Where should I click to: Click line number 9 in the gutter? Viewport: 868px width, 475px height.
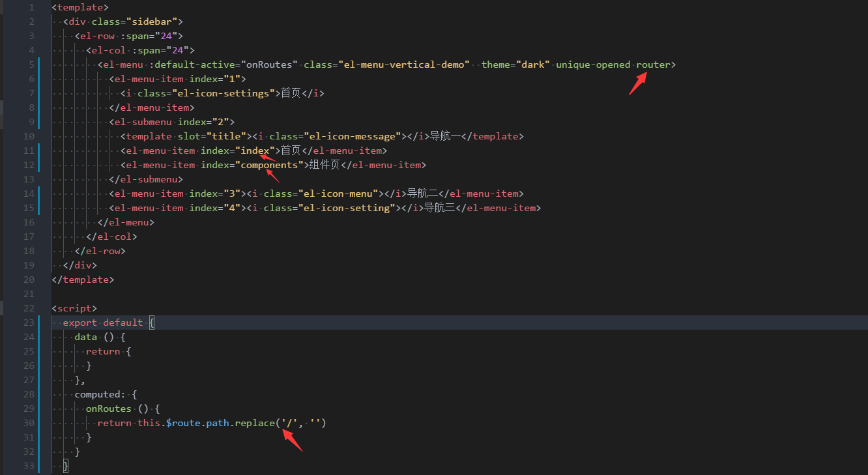tap(31, 122)
